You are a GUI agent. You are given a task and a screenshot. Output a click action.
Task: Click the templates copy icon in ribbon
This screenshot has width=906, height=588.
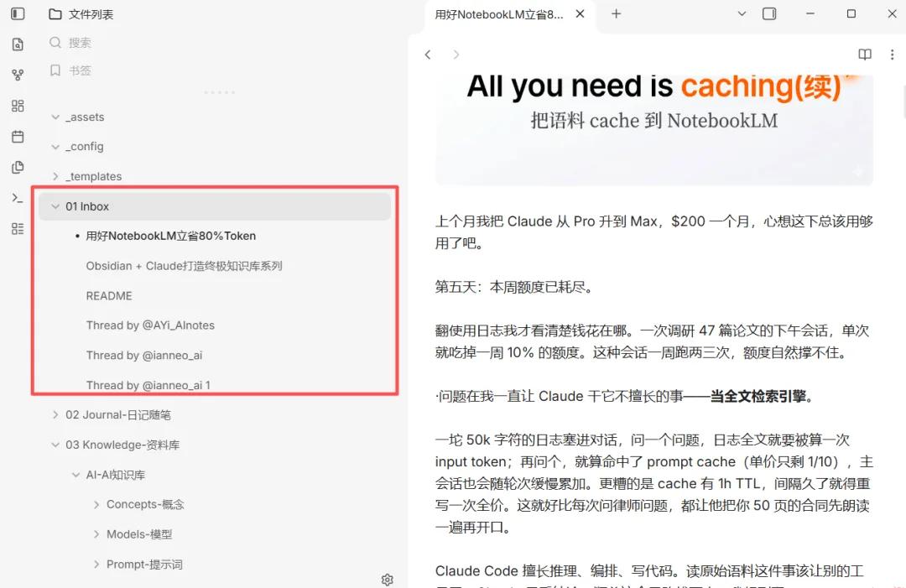[x=18, y=167]
